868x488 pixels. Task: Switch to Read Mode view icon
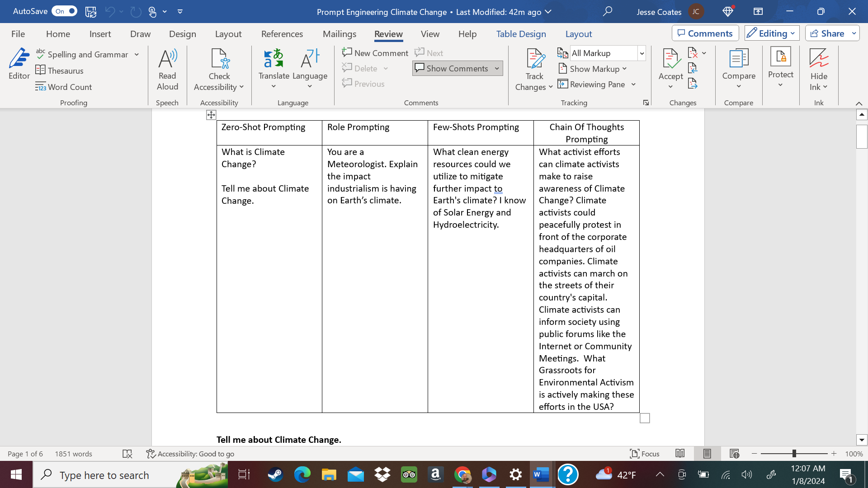680,454
